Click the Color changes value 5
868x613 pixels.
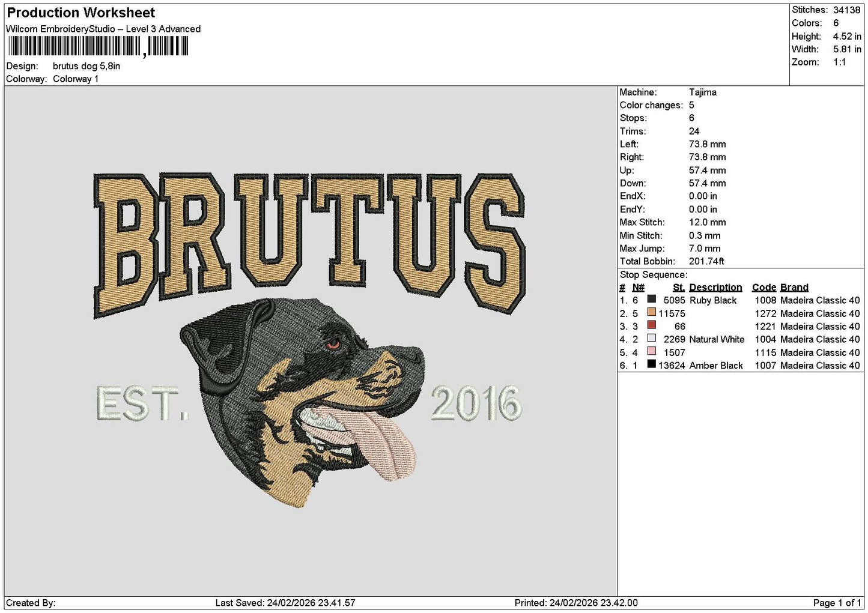pos(691,105)
